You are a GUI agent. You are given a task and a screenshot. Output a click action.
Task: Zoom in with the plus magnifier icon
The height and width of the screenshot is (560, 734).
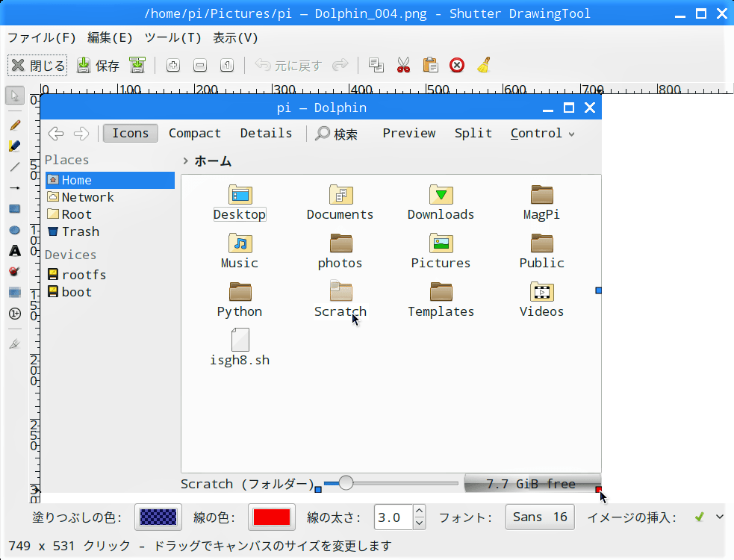click(x=173, y=65)
